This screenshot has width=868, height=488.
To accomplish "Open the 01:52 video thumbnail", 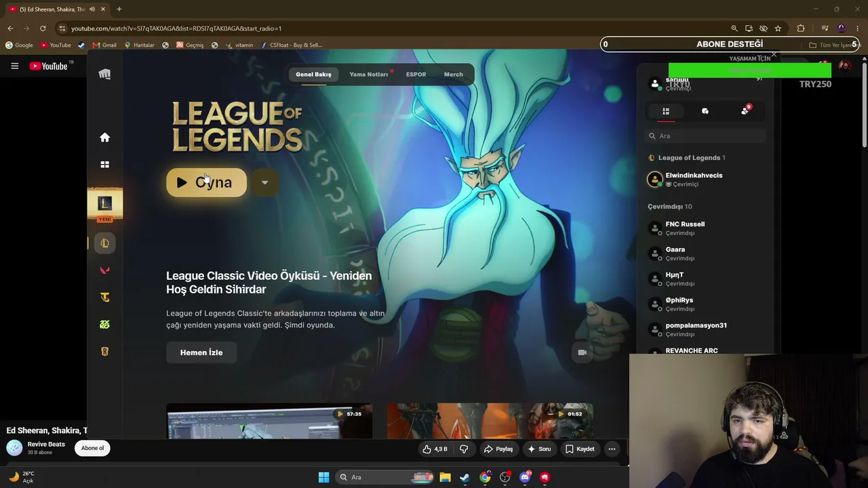I will [x=490, y=421].
